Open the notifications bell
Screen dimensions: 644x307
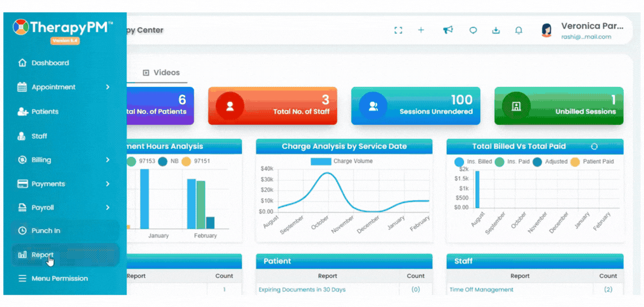tap(519, 30)
